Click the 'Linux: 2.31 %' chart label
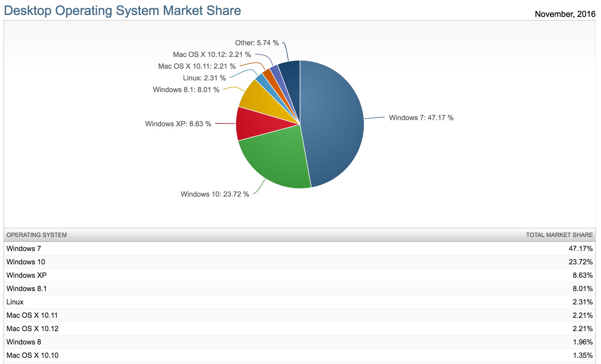The width and height of the screenshot is (601, 364). pos(204,78)
